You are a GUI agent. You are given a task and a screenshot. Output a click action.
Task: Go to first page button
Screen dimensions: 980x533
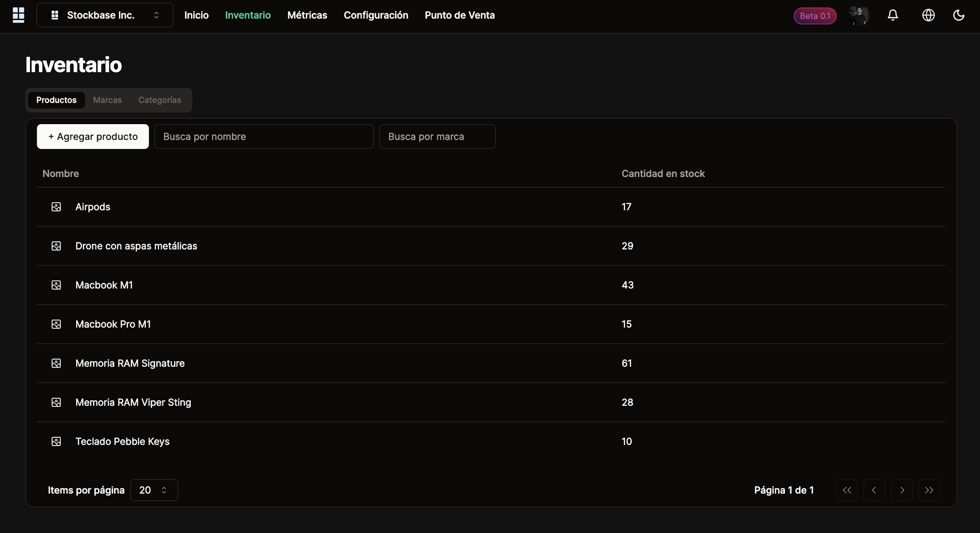click(847, 490)
